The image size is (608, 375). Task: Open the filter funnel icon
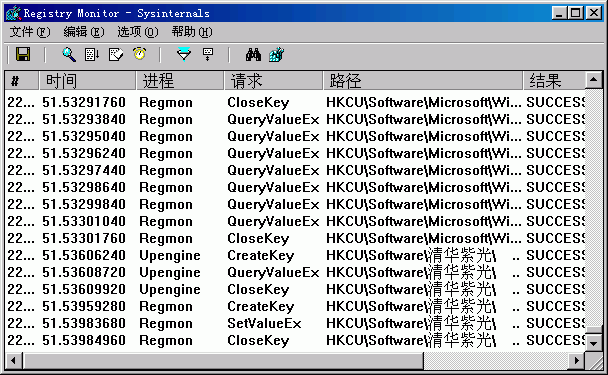point(184,54)
